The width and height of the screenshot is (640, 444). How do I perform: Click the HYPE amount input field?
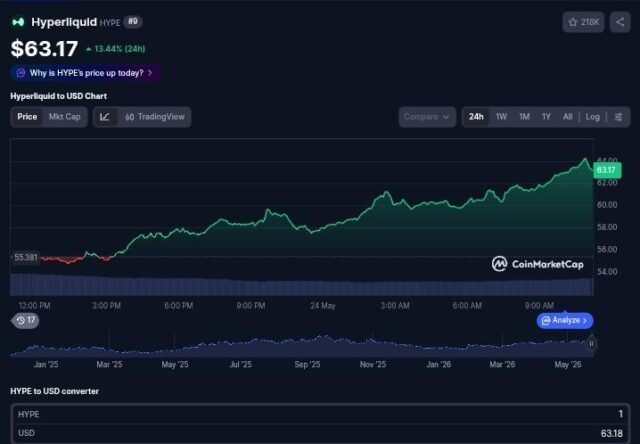point(320,414)
